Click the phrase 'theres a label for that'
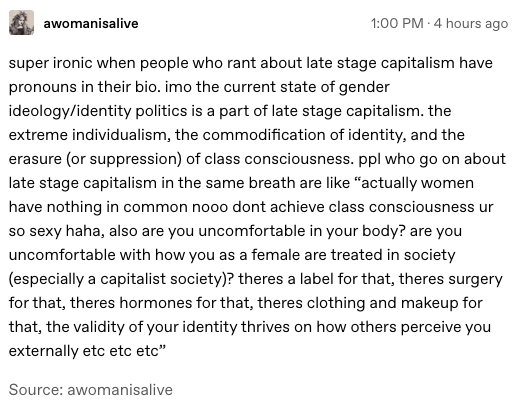 316,279
